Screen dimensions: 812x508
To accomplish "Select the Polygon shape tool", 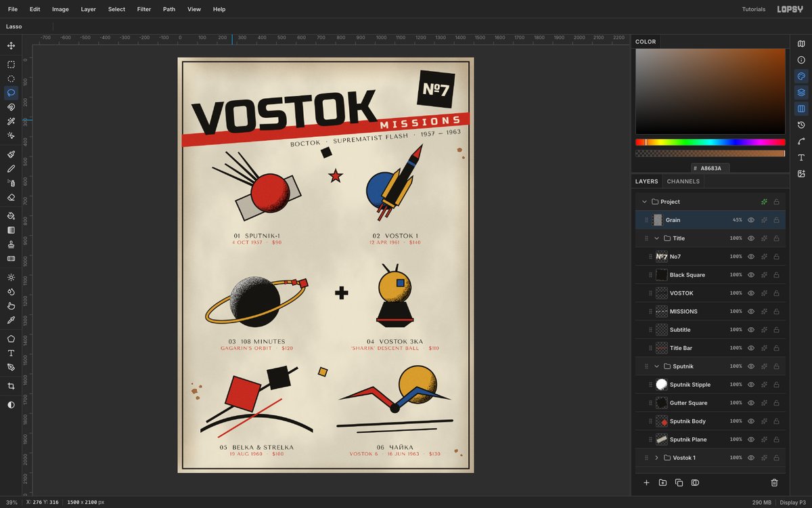I will [11, 339].
